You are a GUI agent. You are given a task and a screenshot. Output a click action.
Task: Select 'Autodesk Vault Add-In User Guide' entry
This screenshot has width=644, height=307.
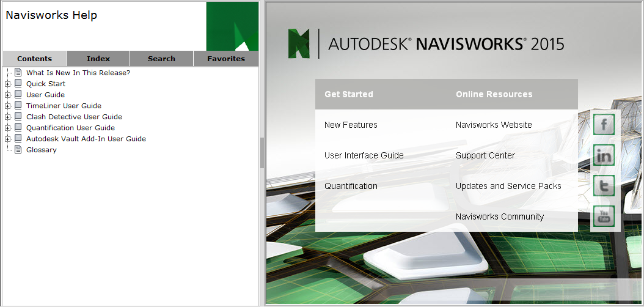click(86, 139)
